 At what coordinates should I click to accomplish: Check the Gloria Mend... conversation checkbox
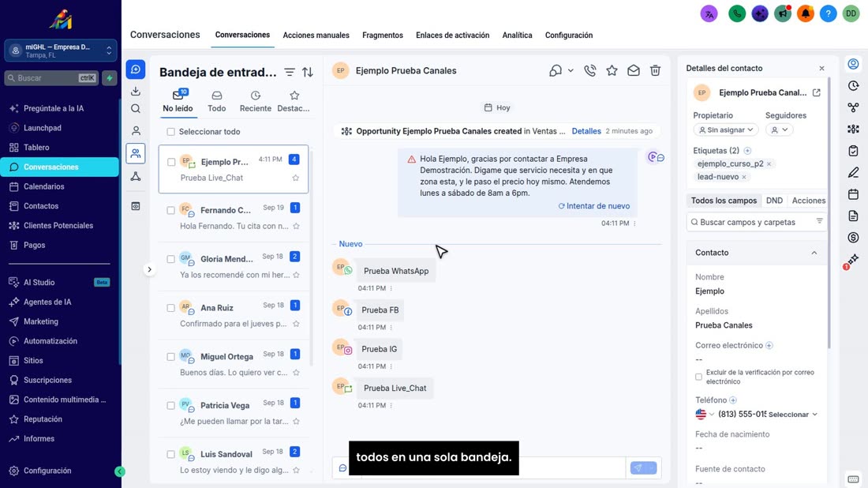pyautogui.click(x=171, y=259)
